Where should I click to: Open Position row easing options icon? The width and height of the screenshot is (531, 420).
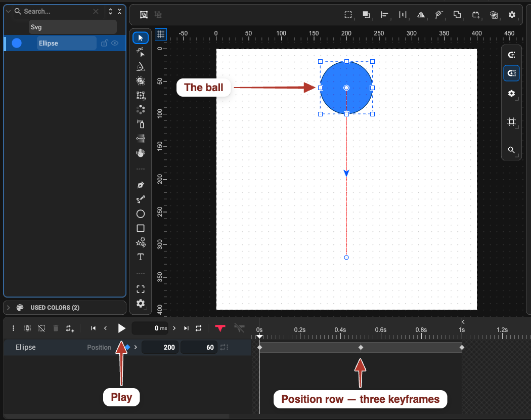(x=224, y=347)
